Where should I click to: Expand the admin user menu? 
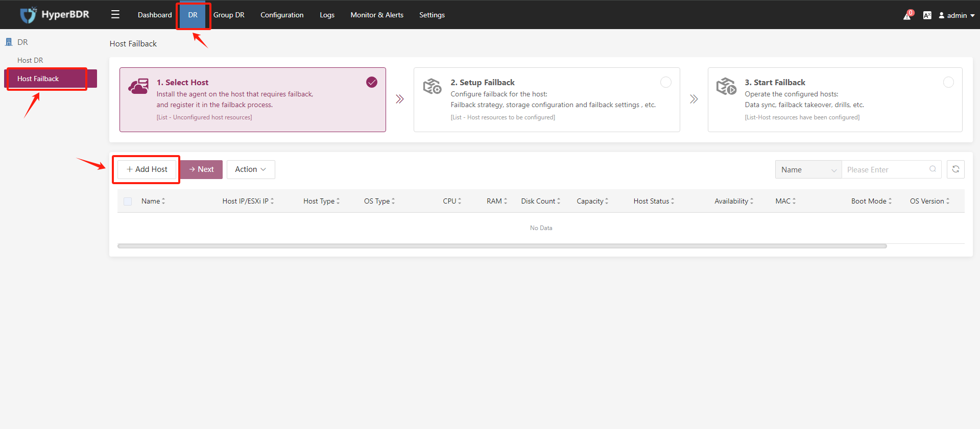(x=957, y=15)
